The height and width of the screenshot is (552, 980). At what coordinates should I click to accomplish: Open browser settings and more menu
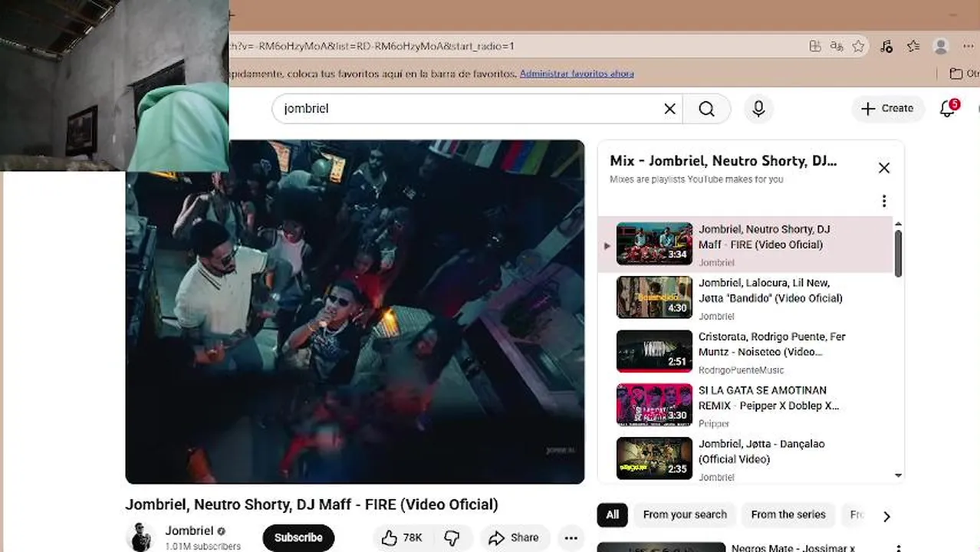(x=968, y=47)
